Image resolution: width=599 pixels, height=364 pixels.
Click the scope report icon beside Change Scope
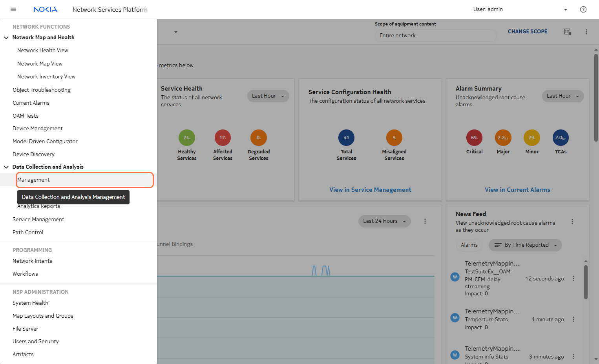click(567, 32)
